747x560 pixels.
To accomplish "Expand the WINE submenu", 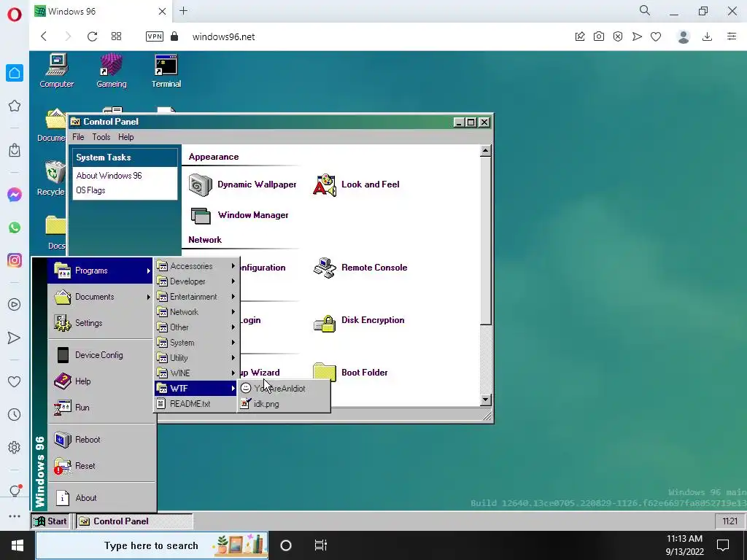I will (x=196, y=373).
